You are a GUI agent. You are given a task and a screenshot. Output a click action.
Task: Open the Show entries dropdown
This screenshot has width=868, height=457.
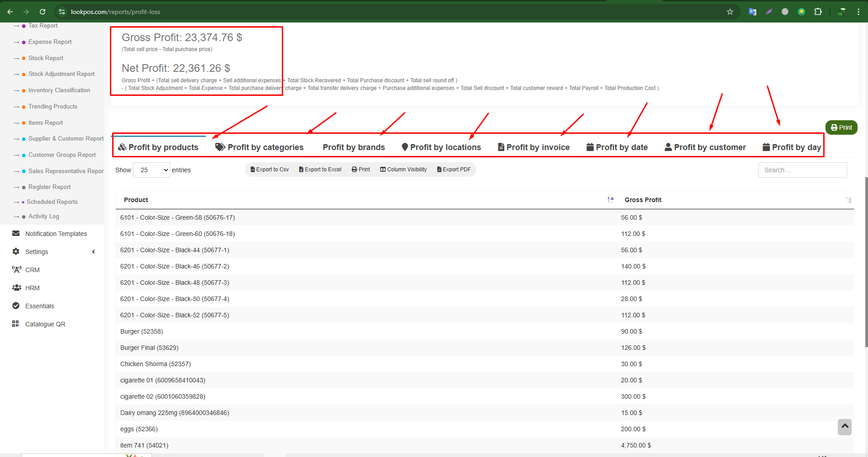pos(151,170)
